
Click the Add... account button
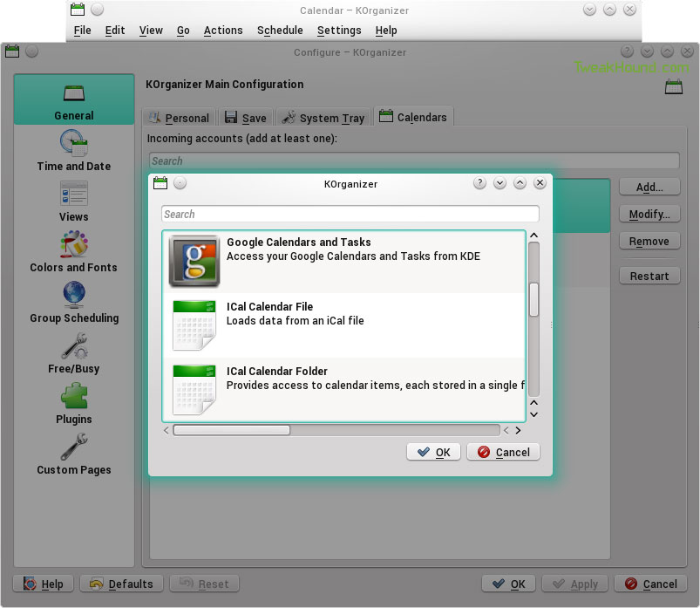click(649, 188)
